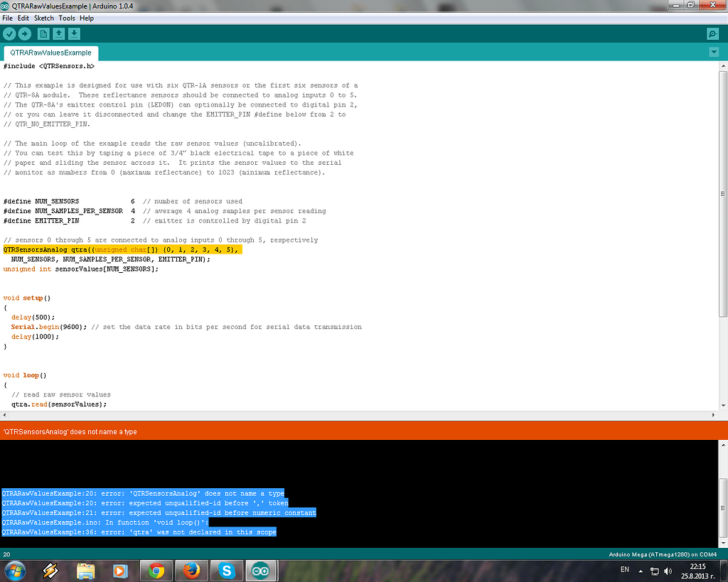This screenshot has height=582, width=728.
Task: Toggle the EN keyboard language indicator
Action: point(624,570)
